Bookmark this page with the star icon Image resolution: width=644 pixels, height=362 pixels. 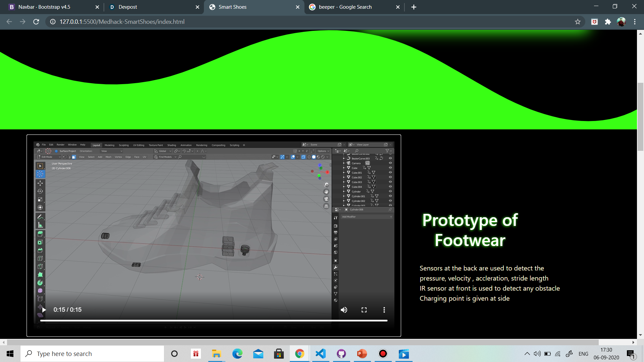578,22
